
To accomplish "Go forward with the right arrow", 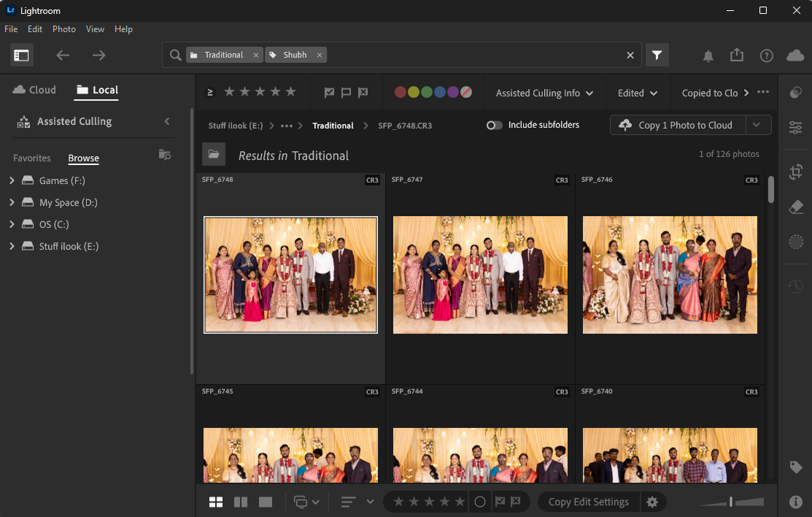I will pyautogui.click(x=99, y=55).
